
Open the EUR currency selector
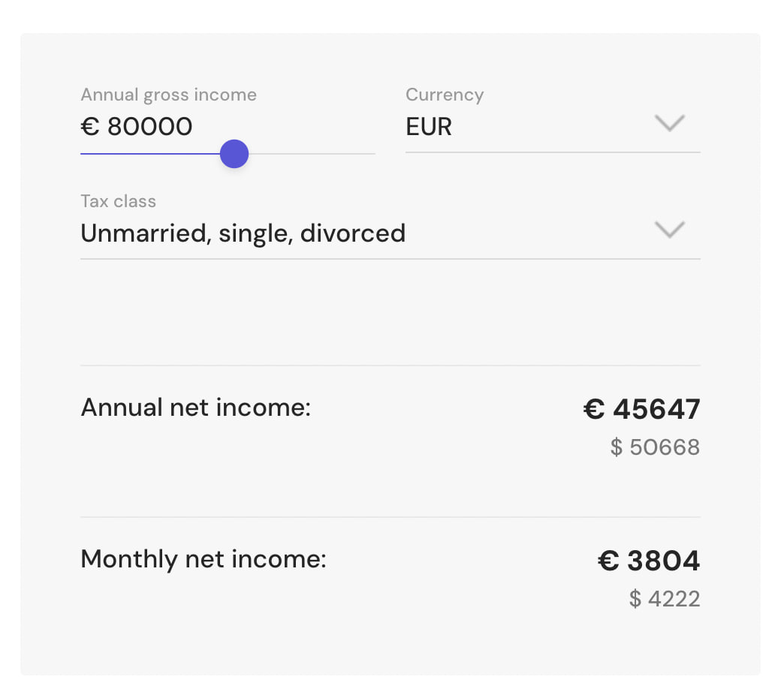tap(553, 126)
